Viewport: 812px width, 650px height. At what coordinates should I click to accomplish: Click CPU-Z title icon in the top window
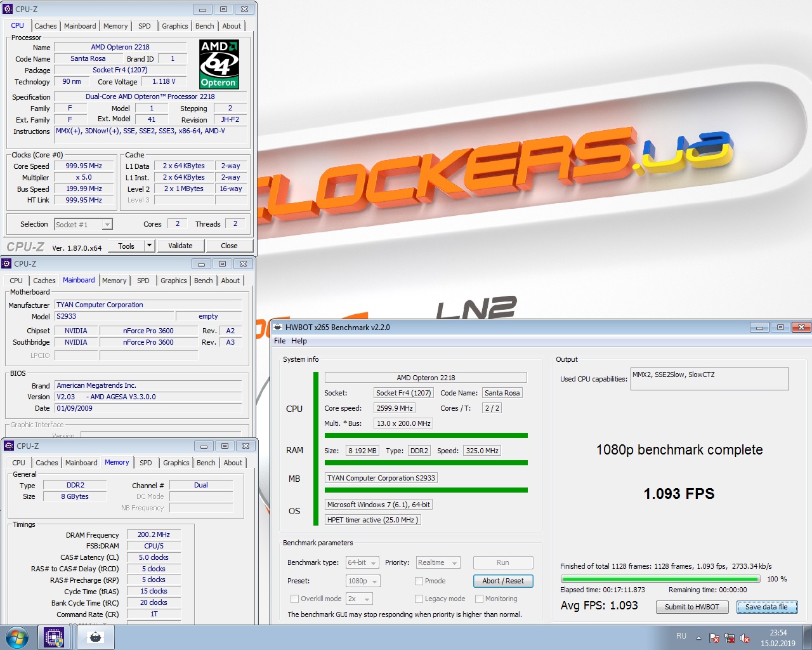coord(8,10)
